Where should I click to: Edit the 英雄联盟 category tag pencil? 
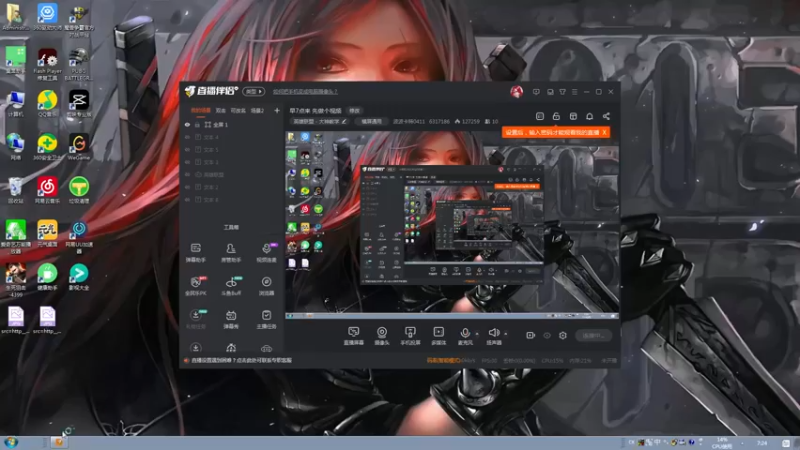pos(344,121)
